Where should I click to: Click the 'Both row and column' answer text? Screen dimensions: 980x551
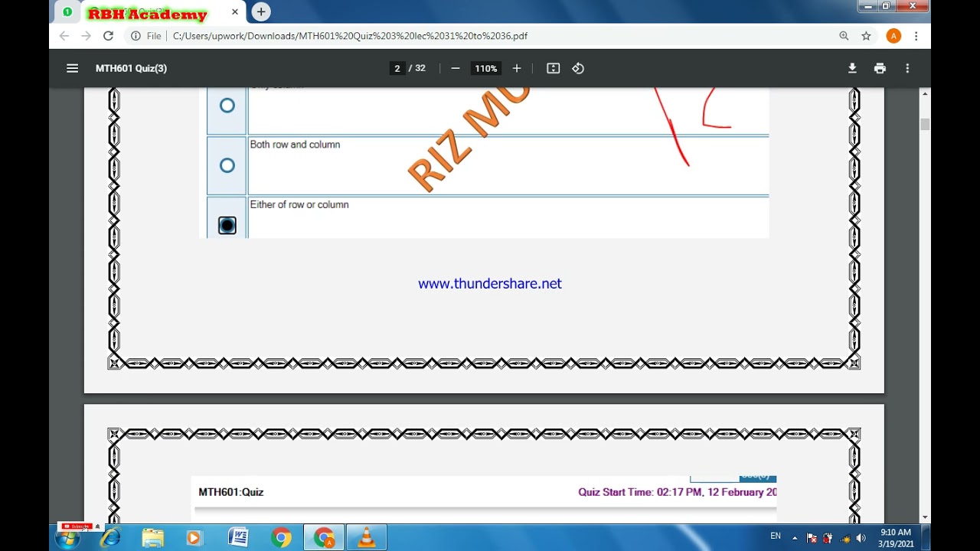295,145
